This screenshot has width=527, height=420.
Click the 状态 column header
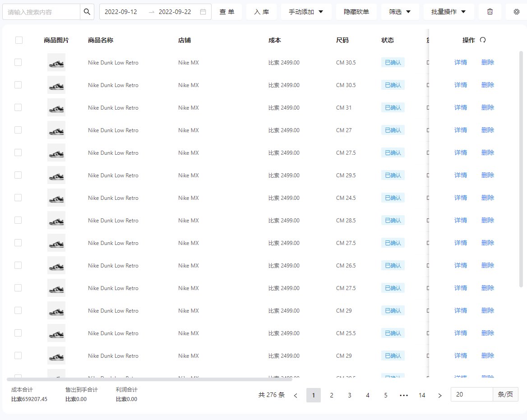388,40
